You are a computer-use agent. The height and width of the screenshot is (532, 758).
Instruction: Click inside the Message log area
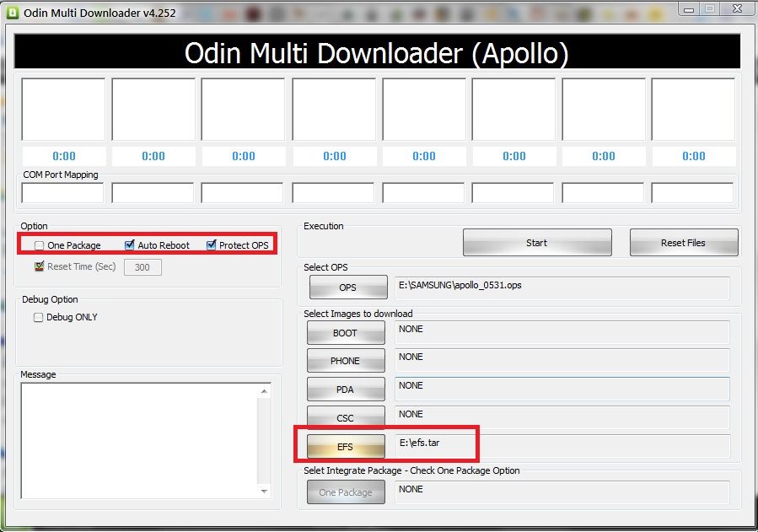click(139, 440)
